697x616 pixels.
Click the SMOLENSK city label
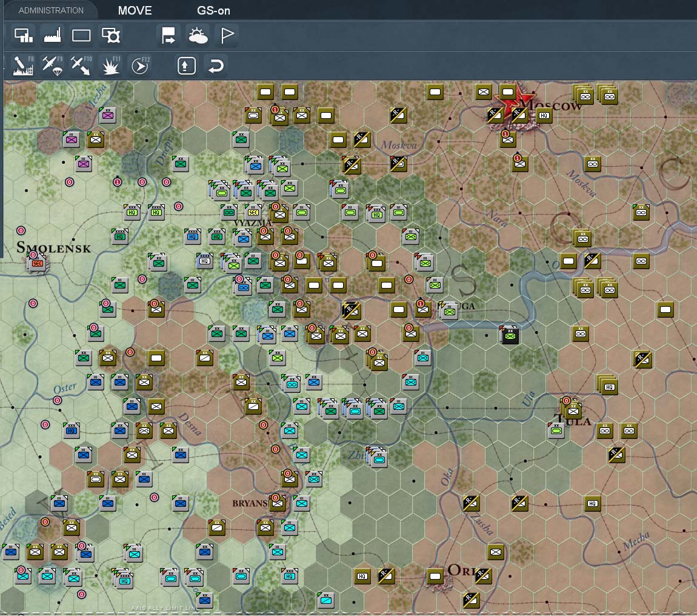pos(53,248)
